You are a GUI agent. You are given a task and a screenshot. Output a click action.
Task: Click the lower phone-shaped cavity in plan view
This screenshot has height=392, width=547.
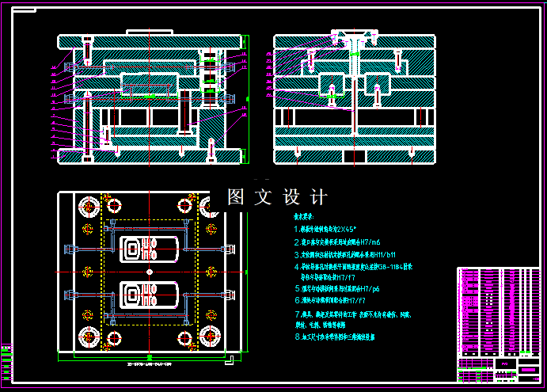[150, 295]
